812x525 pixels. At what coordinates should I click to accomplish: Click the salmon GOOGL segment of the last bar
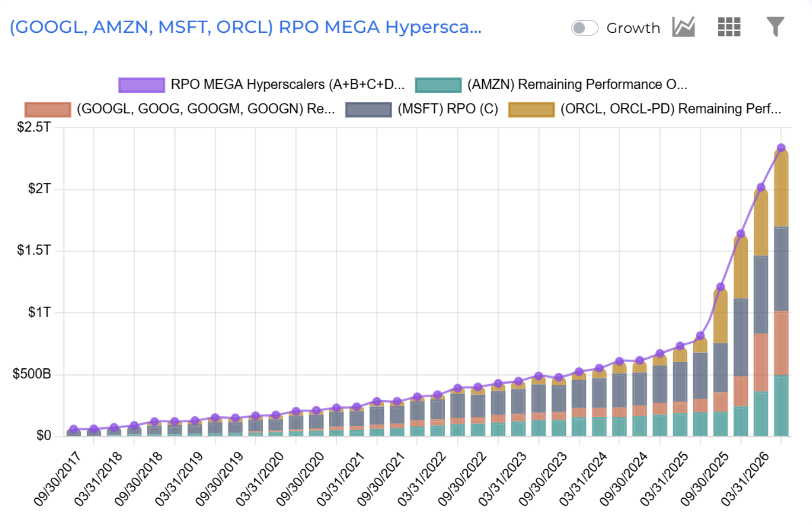[781, 343]
